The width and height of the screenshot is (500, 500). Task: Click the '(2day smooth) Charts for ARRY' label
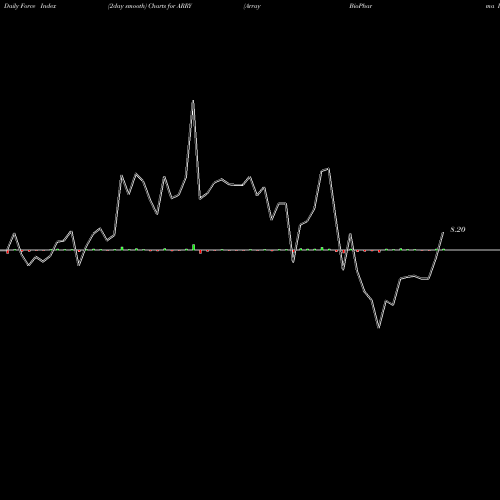point(150,6)
